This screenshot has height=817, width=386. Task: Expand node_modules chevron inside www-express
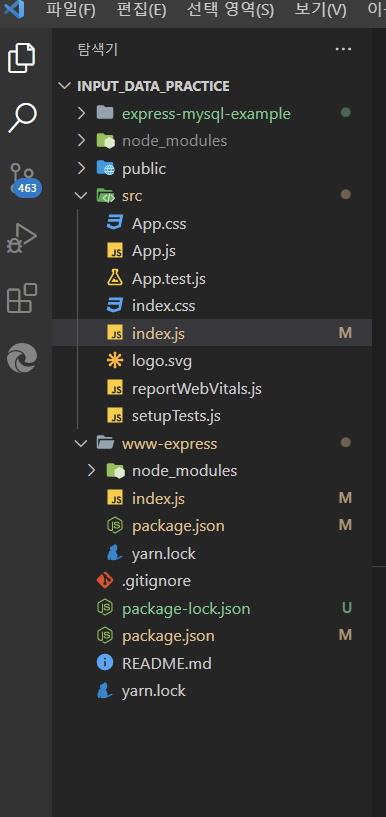coord(92,471)
